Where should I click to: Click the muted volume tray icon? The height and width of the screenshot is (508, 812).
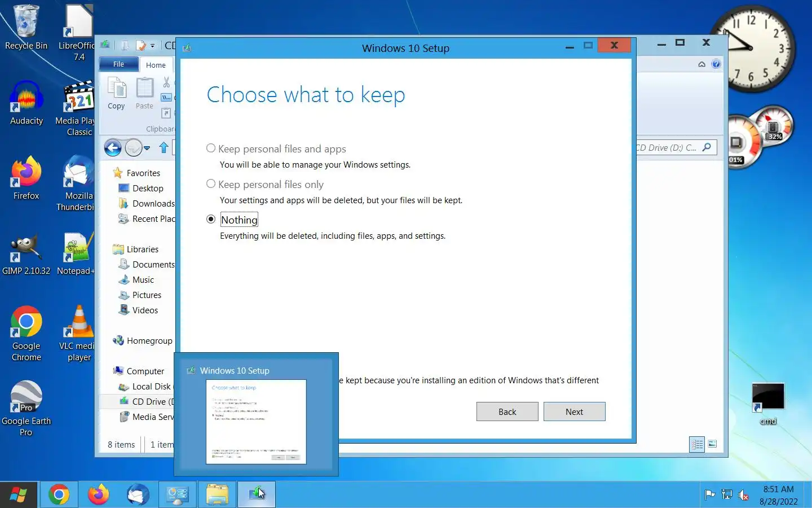point(744,495)
